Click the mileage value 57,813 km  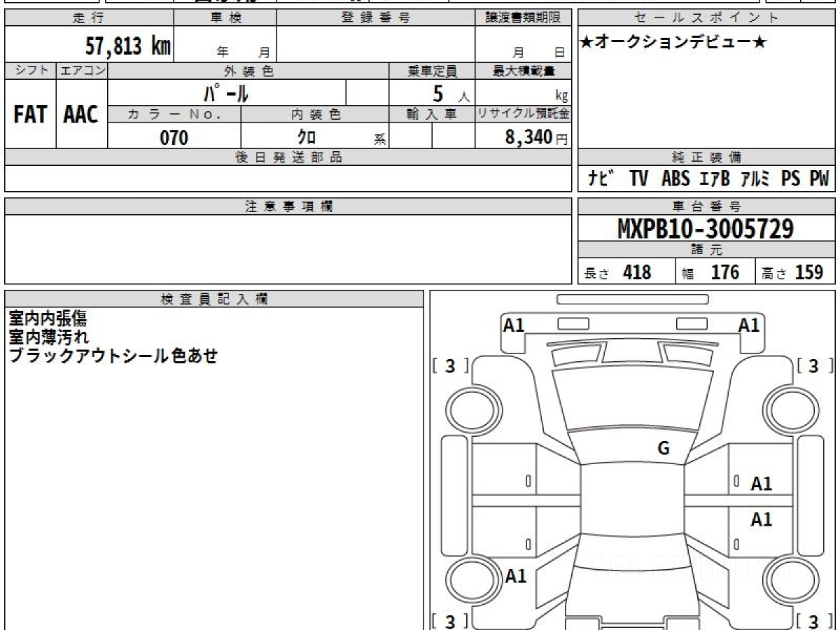point(128,46)
